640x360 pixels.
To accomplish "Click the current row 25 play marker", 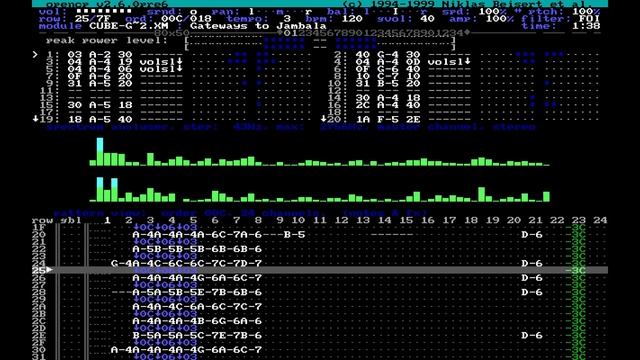I will 49,270.
